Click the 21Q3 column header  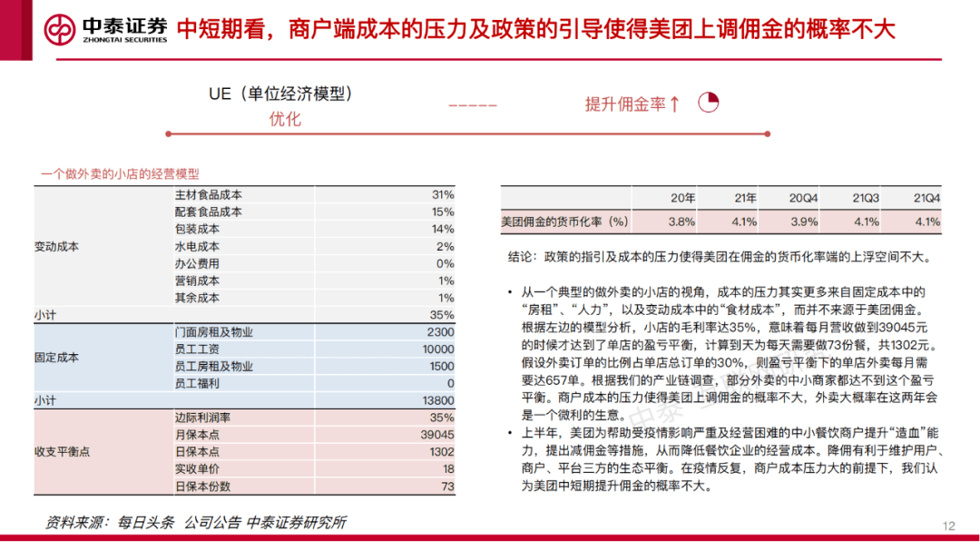coord(866,198)
